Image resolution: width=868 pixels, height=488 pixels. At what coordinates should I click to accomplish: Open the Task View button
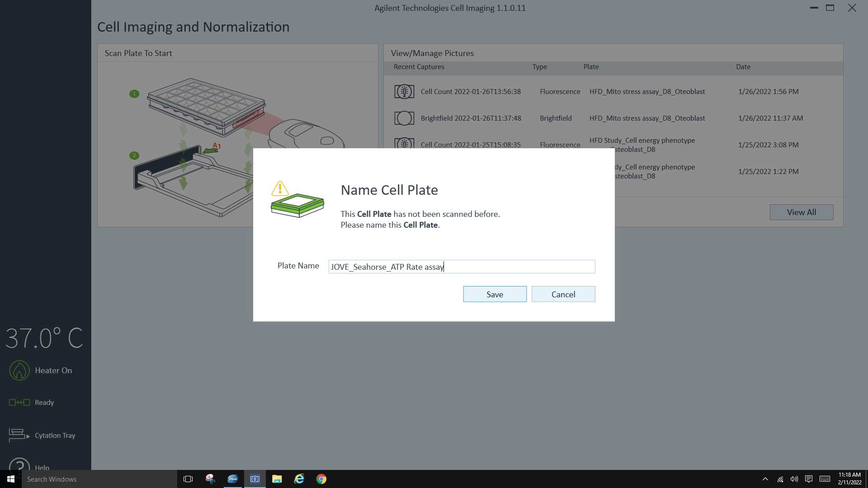[188, 479]
